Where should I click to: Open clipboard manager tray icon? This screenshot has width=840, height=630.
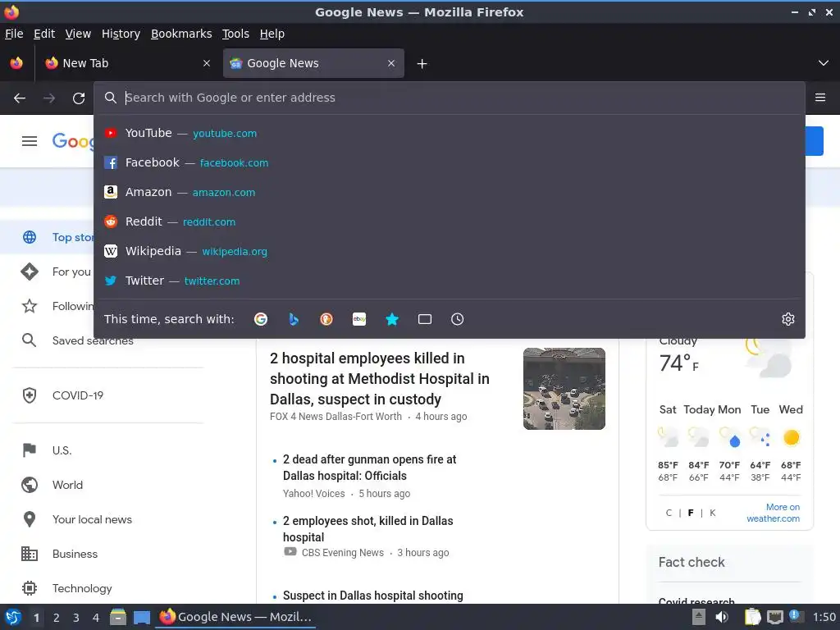coord(753,617)
